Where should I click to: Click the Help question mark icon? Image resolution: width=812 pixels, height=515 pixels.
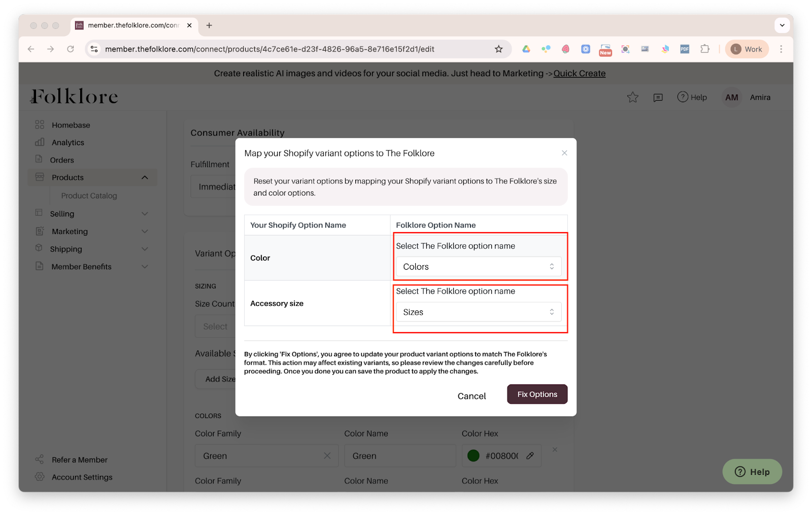pos(683,97)
